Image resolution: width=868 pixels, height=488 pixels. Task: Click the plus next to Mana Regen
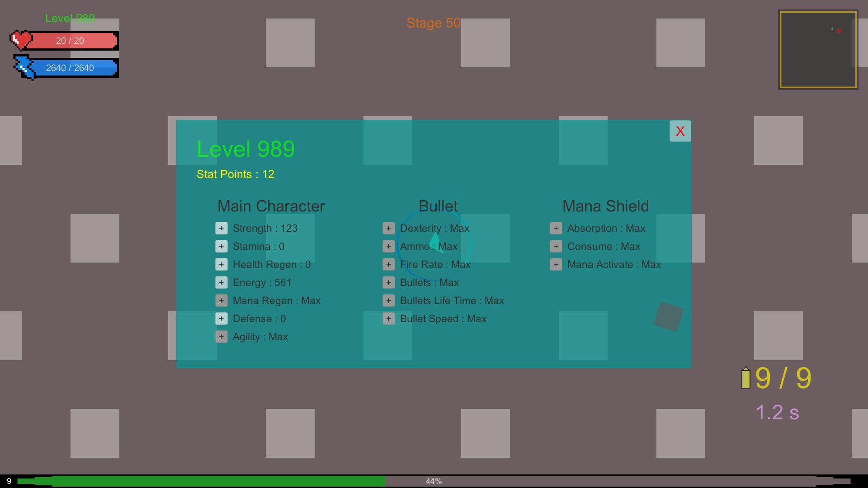(x=222, y=300)
